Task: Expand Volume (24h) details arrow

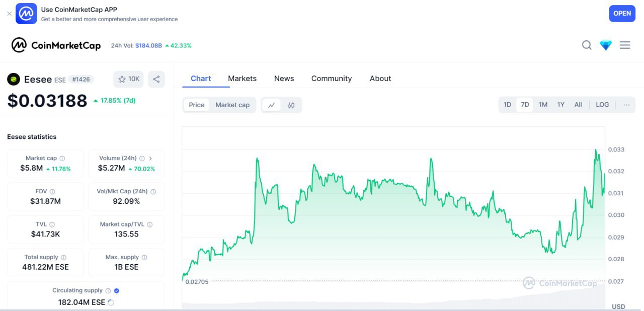Action: [x=150, y=159]
